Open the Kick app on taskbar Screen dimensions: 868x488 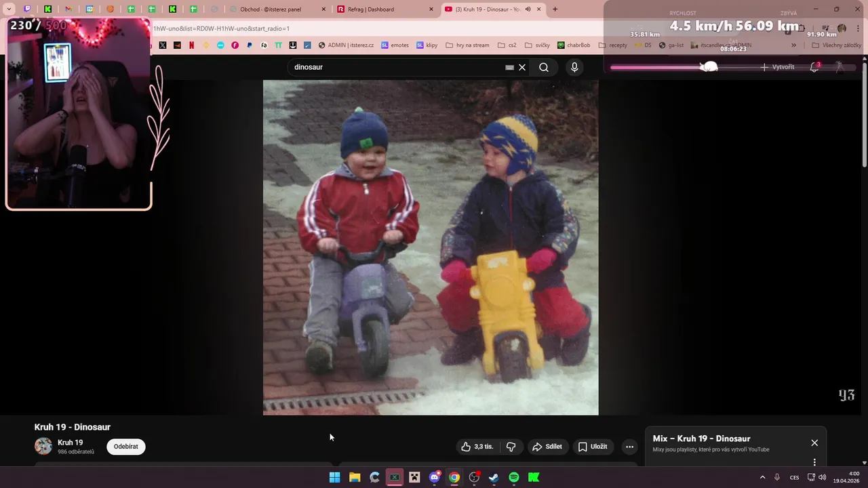pos(534,477)
